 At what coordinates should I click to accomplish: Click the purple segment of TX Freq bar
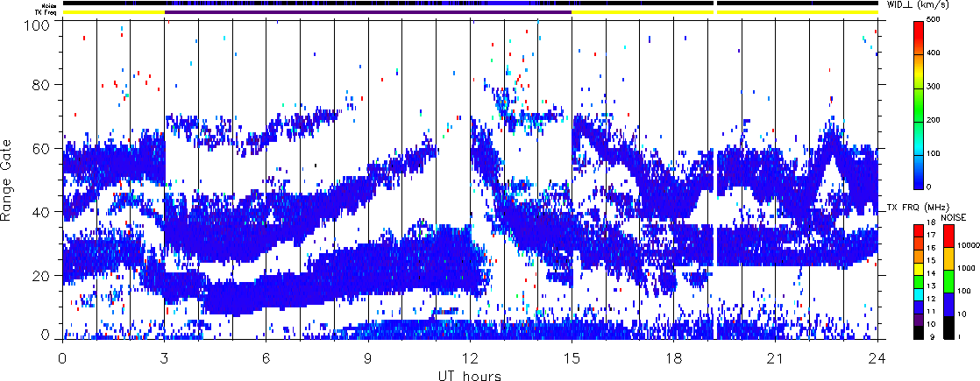pyautogui.click(x=368, y=12)
